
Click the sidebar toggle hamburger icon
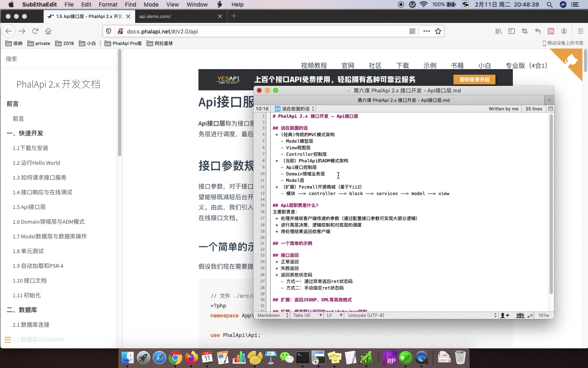tap(7, 340)
